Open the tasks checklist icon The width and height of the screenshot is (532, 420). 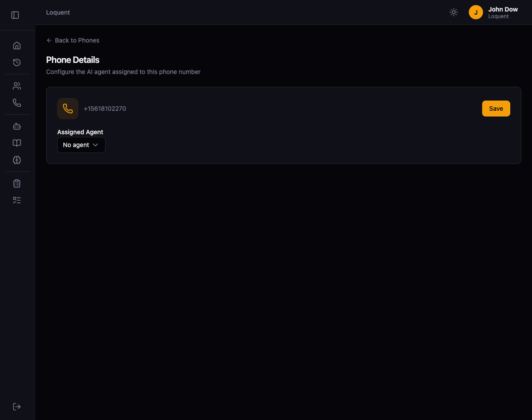17,200
